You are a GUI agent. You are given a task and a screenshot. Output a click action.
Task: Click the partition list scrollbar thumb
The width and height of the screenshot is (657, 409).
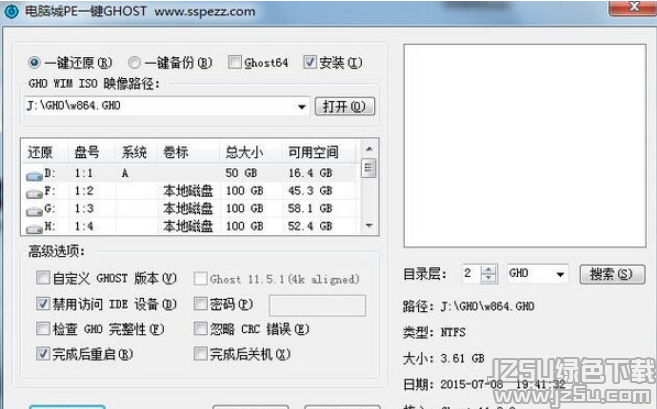coord(369,168)
